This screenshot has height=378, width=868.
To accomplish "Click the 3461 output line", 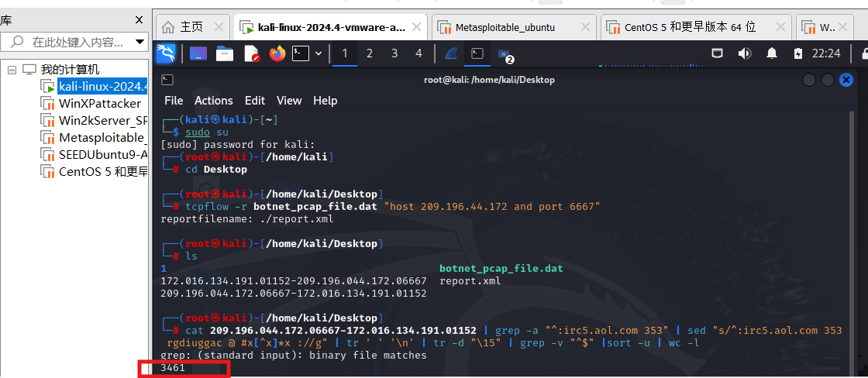I will point(172,368).
